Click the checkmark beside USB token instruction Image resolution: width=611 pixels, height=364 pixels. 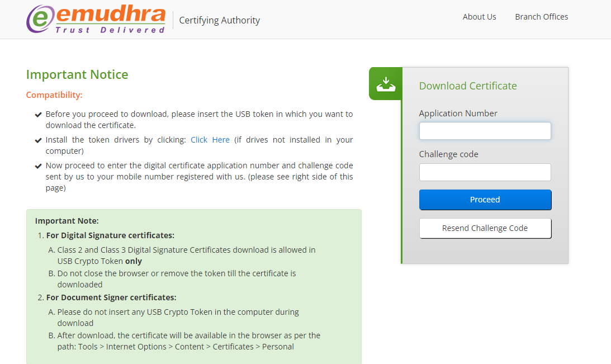[x=37, y=114]
